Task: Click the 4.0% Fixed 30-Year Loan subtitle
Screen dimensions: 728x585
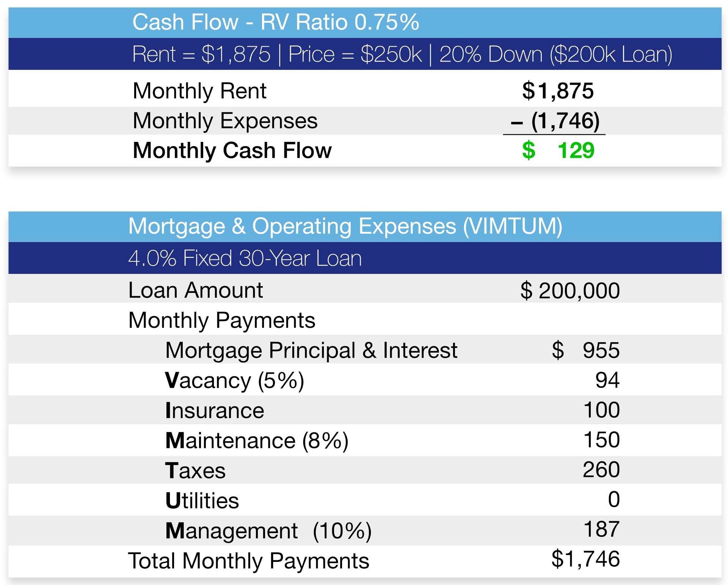Action: pyautogui.click(x=245, y=259)
